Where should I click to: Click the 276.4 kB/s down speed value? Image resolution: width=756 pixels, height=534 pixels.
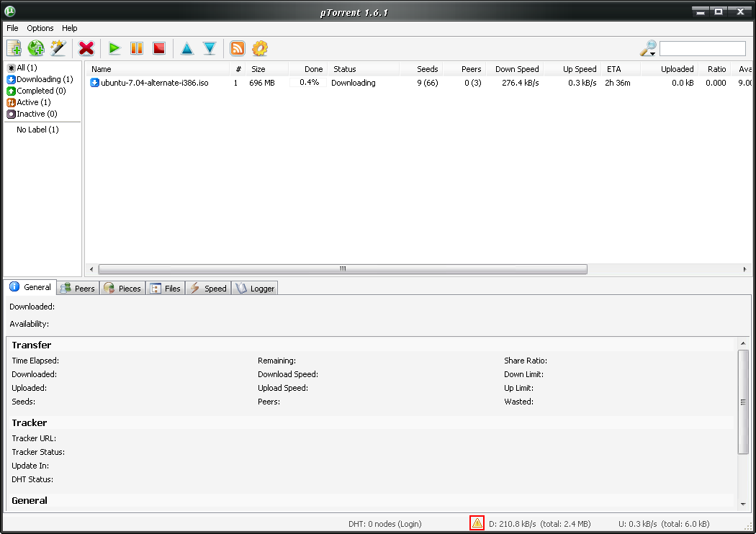tap(521, 83)
